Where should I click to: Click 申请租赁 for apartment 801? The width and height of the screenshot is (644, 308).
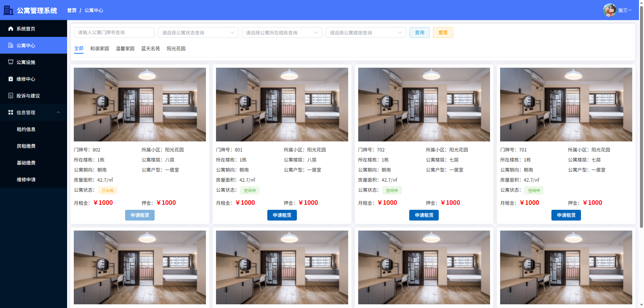click(x=282, y=215)
